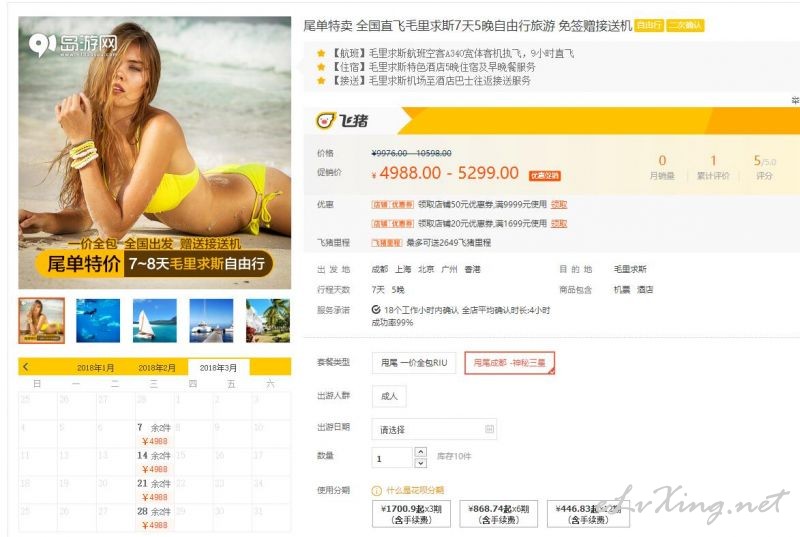Go to previous month with the calendar left arrow
The image size is (800, 537).
[x=26, y=367]
